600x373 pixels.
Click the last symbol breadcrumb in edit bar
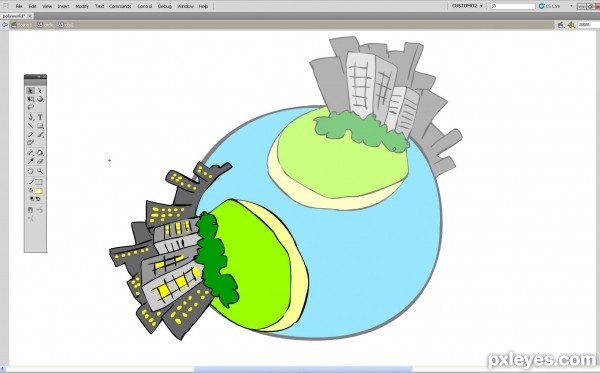[x=66, y=25]
